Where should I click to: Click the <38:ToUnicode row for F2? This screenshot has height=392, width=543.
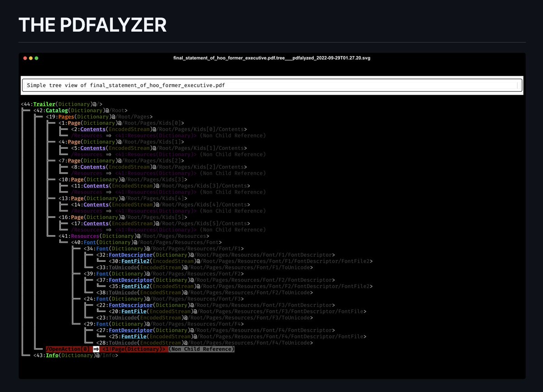(205, 293)
